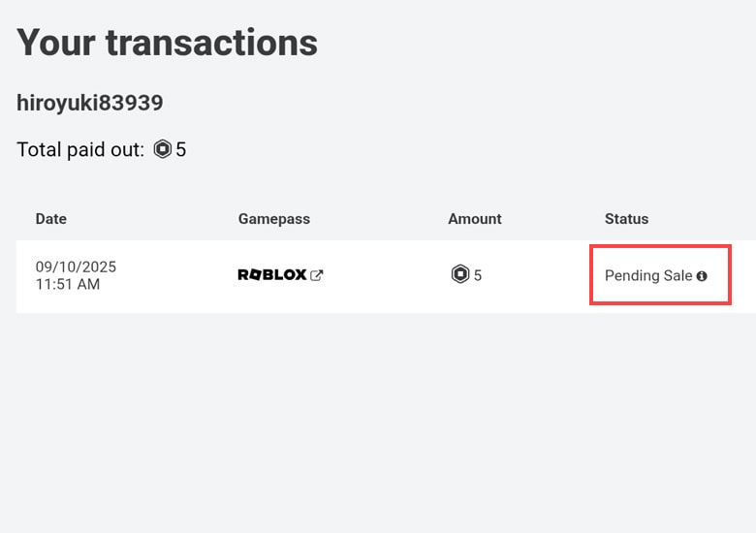Click the Gamepass column header
This screenshot has height=533, width=756.
point(274,219)
